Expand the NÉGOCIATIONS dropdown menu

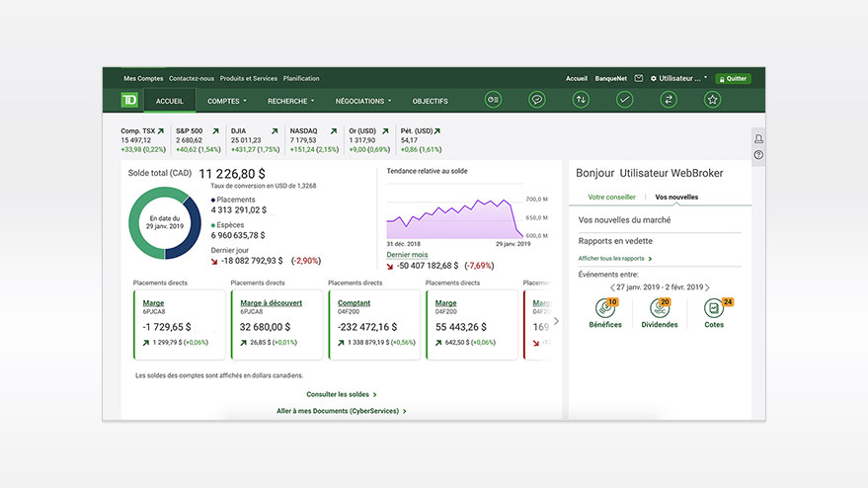[x=363, y=101]
